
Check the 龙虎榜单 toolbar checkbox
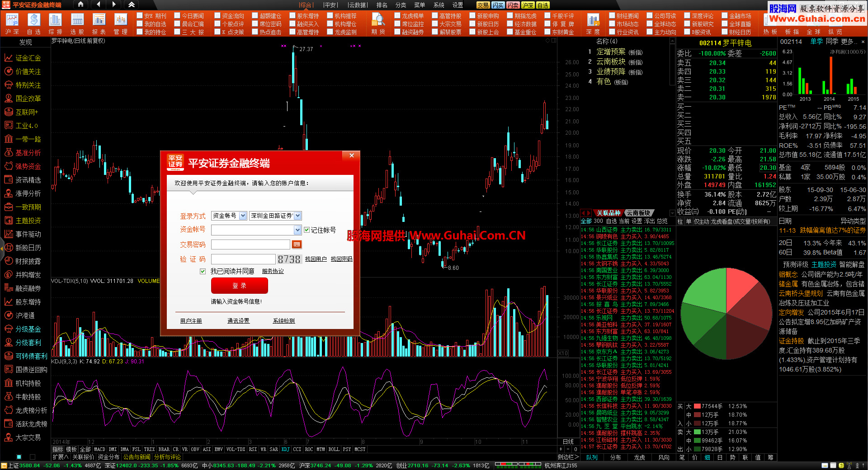click(x=397, y=16)
